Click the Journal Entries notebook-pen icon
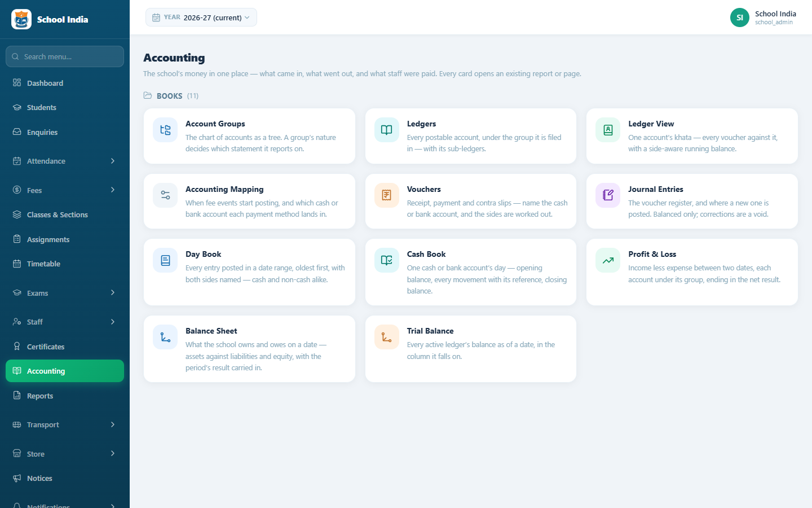 click(x=608, y=195)
